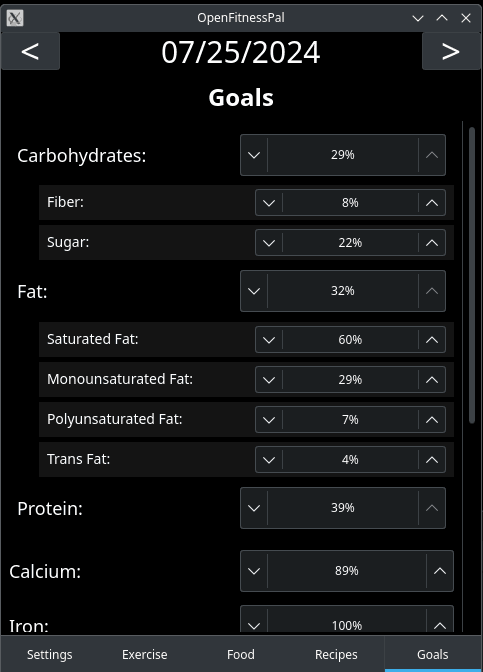Image resolution: width=483 pixels, height=672 pixels.
Task: Open the Settings tab
Action: pyautogui.click(x=50, y=654)
